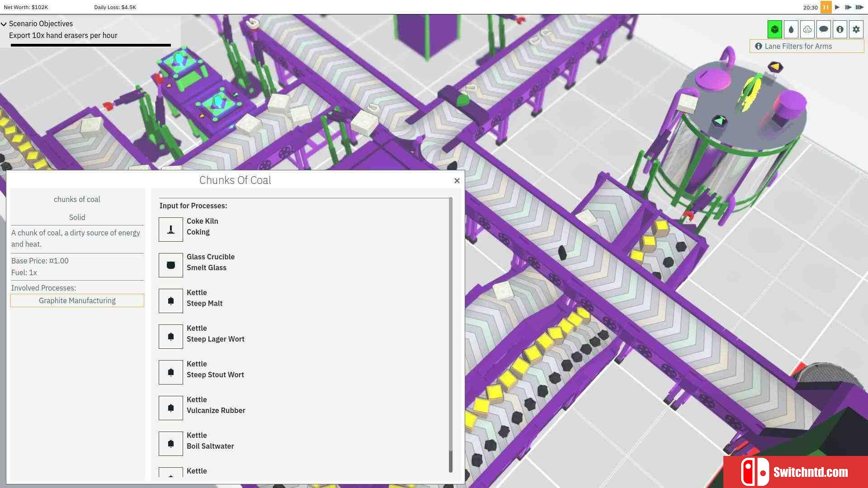Select the 'Coke Kiln' text
Viewport: 868px width, 488px height.
tap(203, 221)
